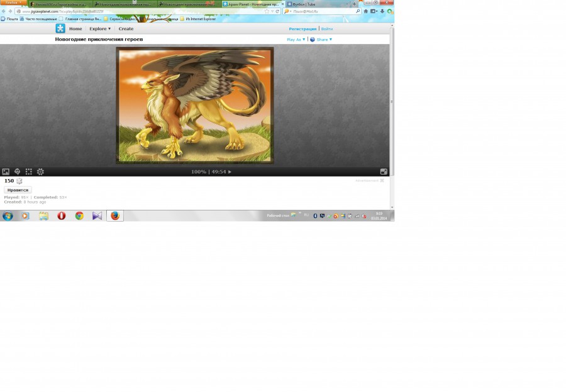Image resolution: width=566 pixels, height=392 pixels.
Task: Open Windows Explorer from the taskbar
Action: (43, 215)
